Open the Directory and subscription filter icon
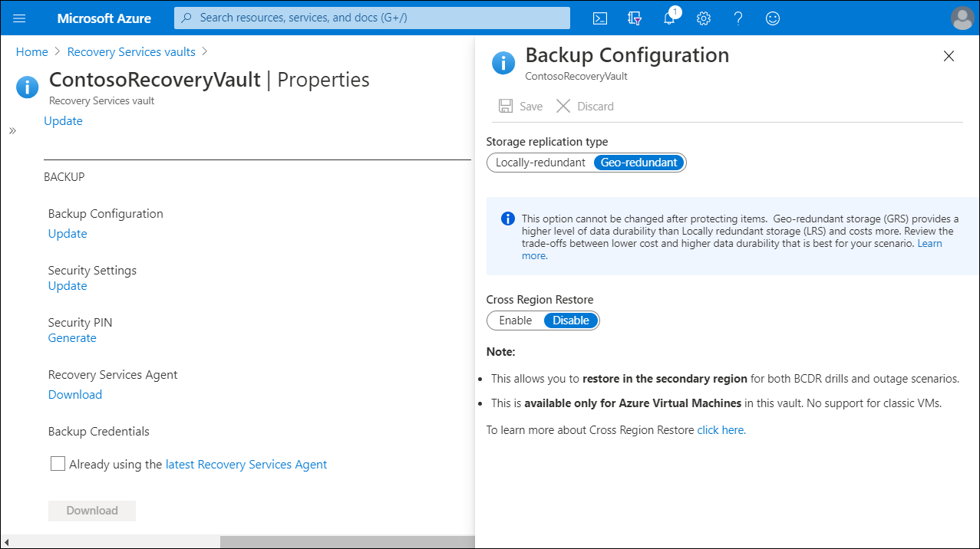This screenshot has width=980, height=549. (634, 18)
